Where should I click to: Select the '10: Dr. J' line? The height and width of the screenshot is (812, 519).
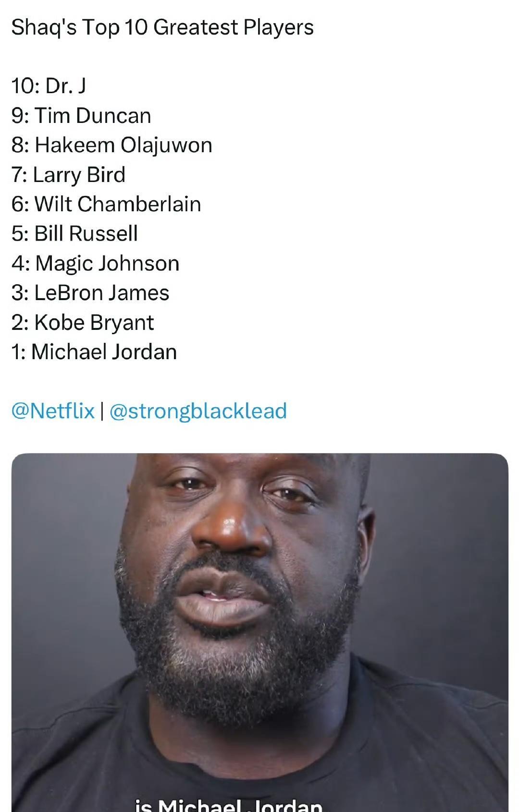click(49, 86)
